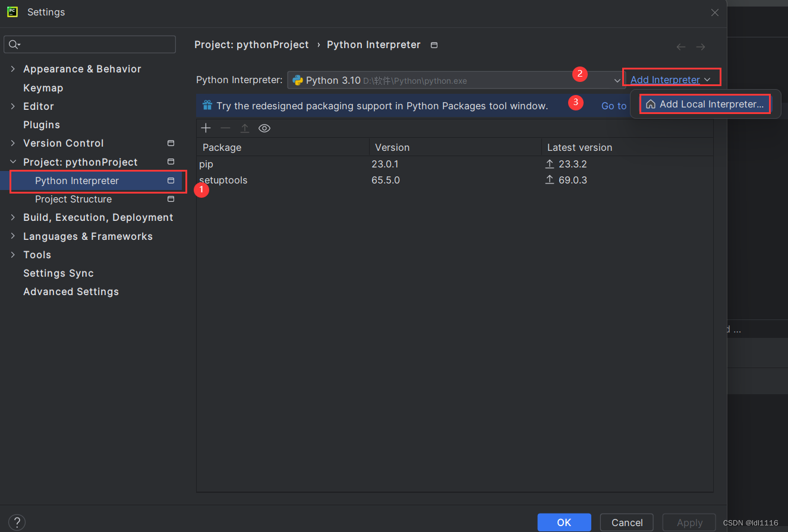The width and height of the screenshot is (788, 532).
Task: Select the pip package row
Action: tap(455, 164)
